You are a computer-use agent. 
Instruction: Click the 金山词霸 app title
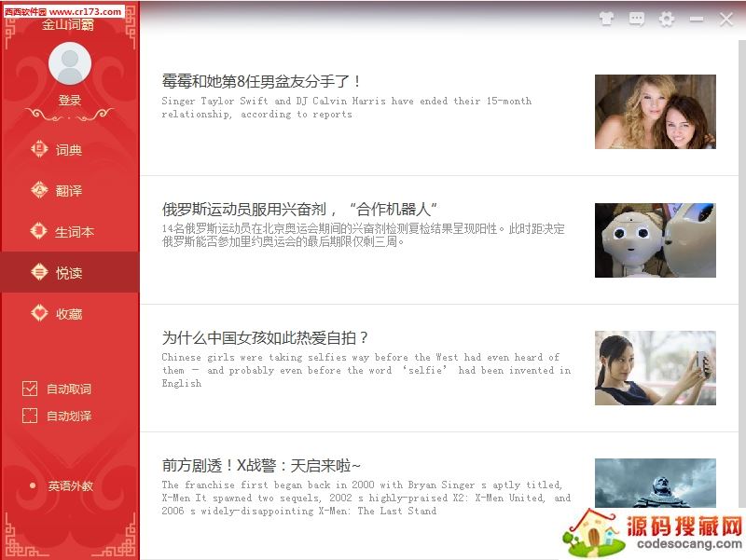(68, 25)
